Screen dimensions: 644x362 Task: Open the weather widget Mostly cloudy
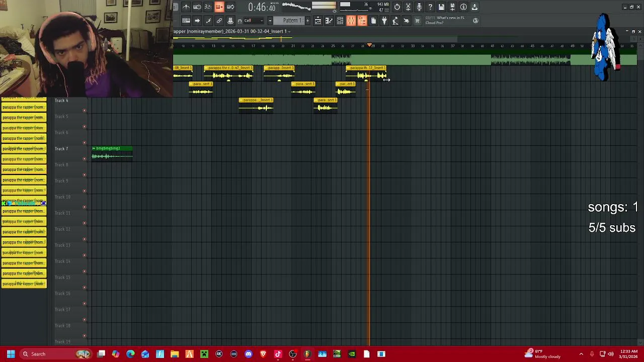(x=542, y=354)
